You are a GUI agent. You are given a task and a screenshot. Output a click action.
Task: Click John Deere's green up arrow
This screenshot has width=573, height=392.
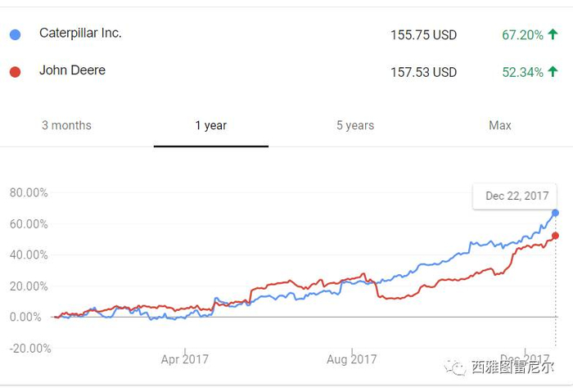[553, 72]
